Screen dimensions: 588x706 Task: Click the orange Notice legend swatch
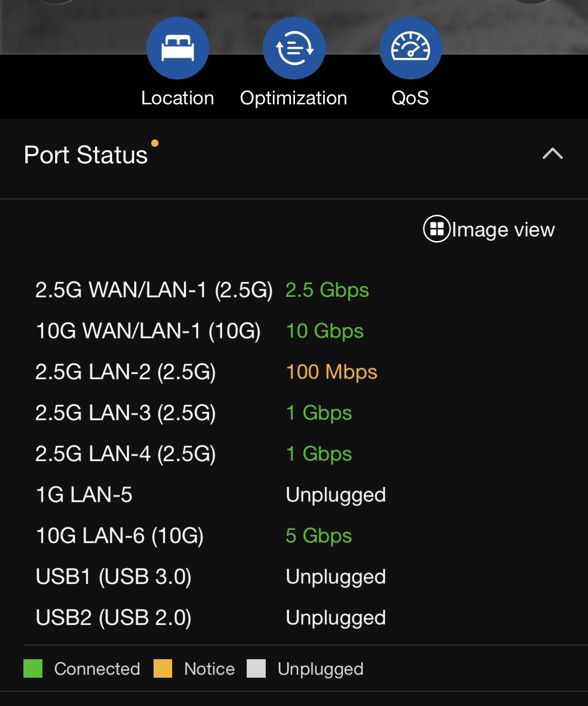pos(163,668)
